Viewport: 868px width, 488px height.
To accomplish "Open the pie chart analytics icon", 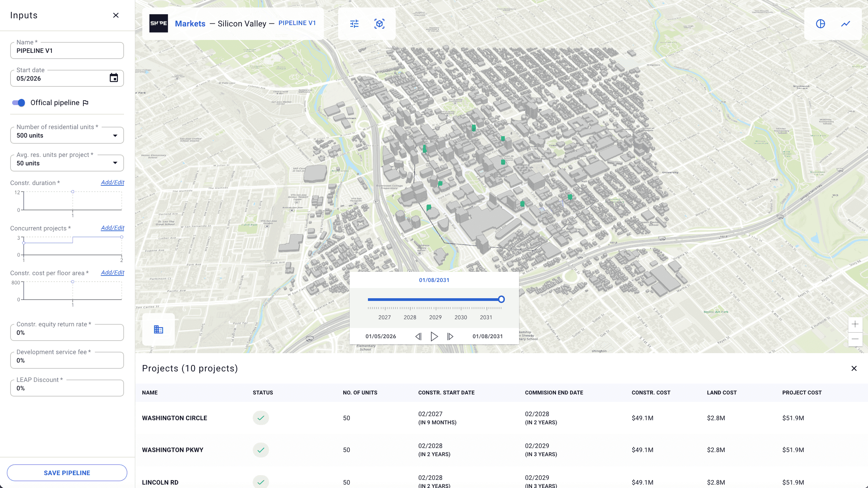I will click(820, 24).
